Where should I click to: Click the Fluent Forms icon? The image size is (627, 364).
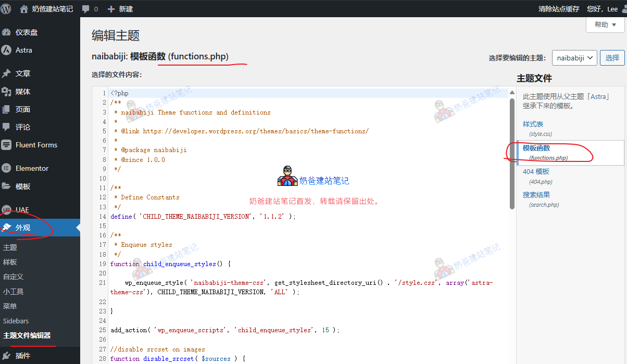coord(7,145)
